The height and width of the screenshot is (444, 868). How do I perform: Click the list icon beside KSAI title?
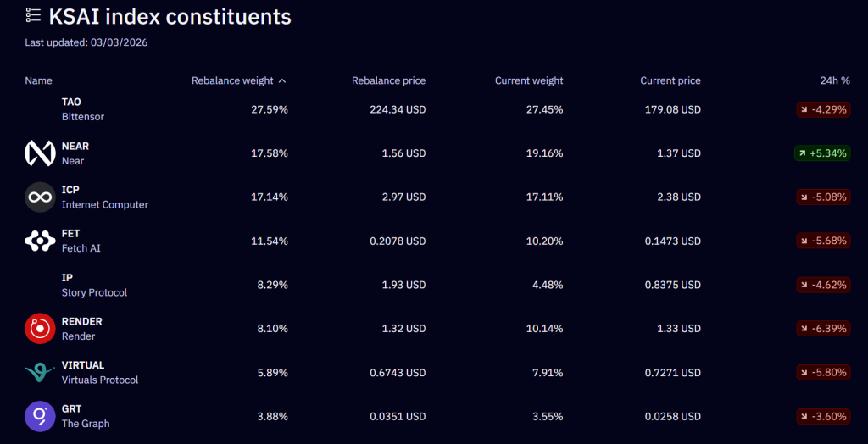[33, 15]
